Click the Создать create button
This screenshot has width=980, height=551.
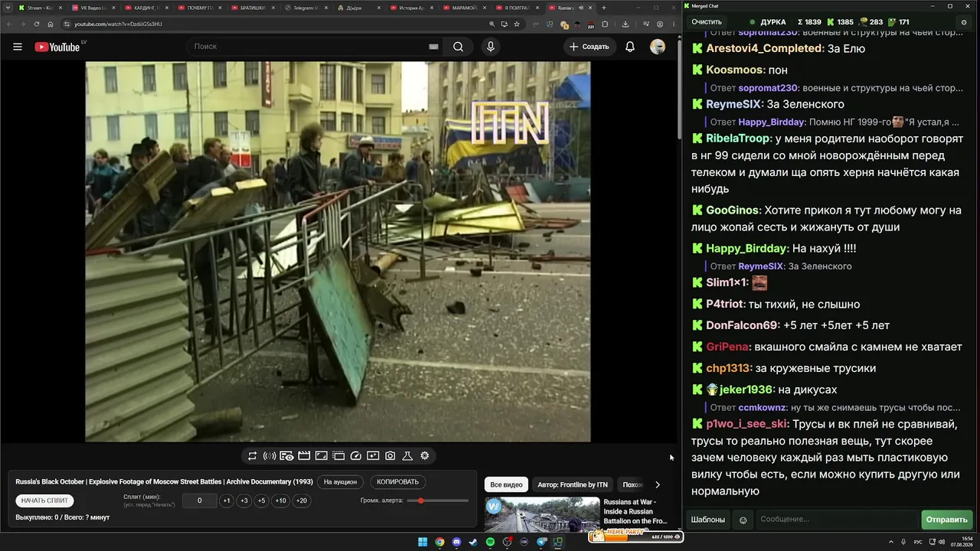pos(589,47)
